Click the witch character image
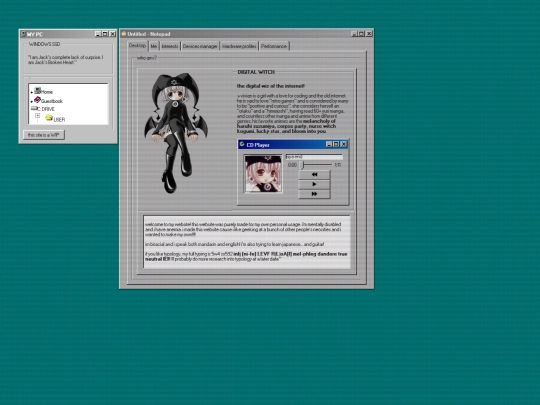The width and height of the screenshot is (540, 405). click(x=176, y=133)
